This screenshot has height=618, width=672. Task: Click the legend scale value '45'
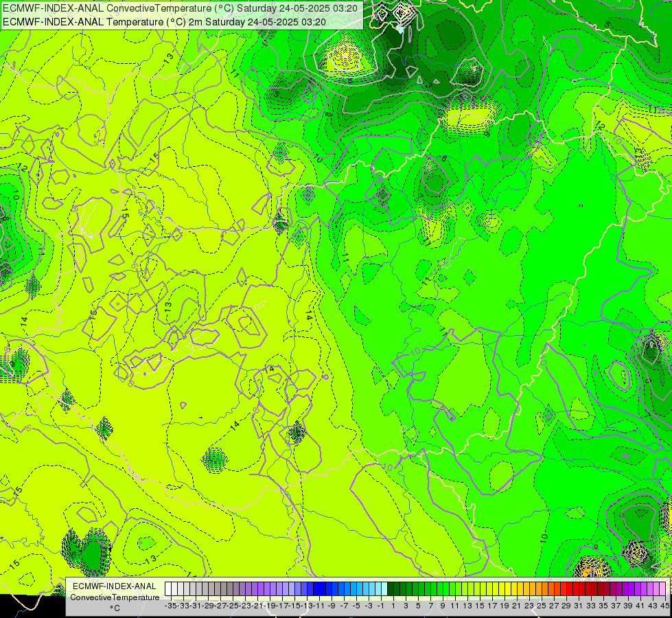click(664, 606)
